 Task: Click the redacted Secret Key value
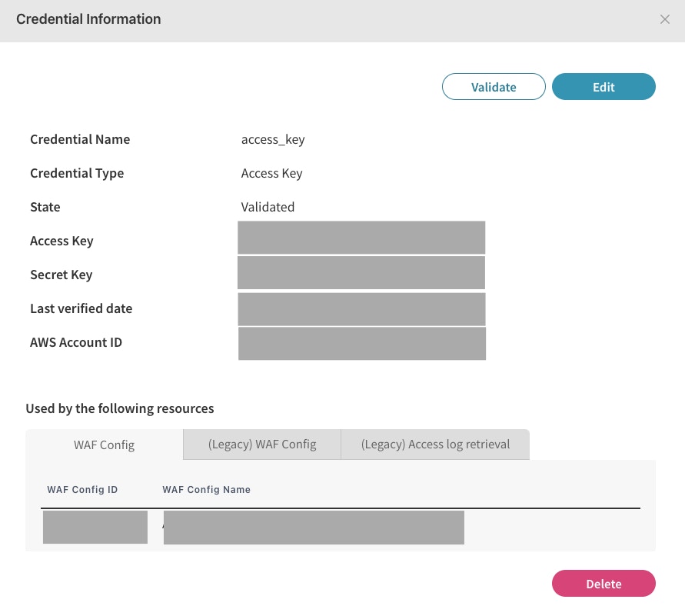pos(361,272)
